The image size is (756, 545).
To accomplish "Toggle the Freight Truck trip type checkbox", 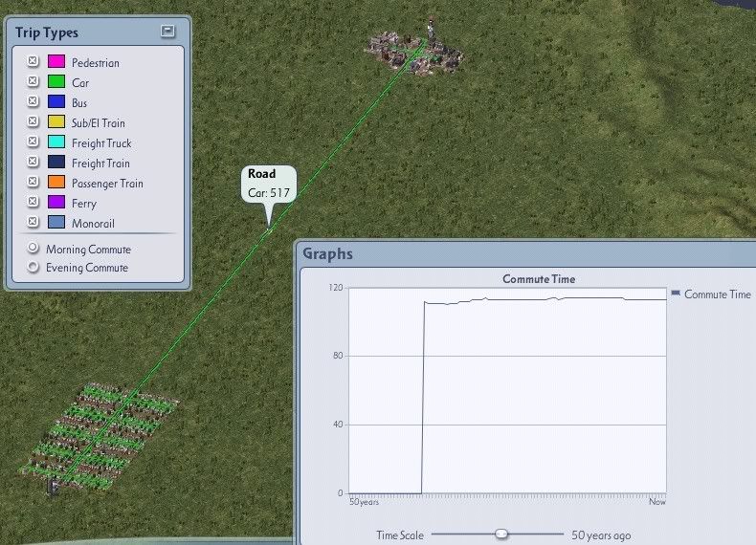I will [33, 142].
